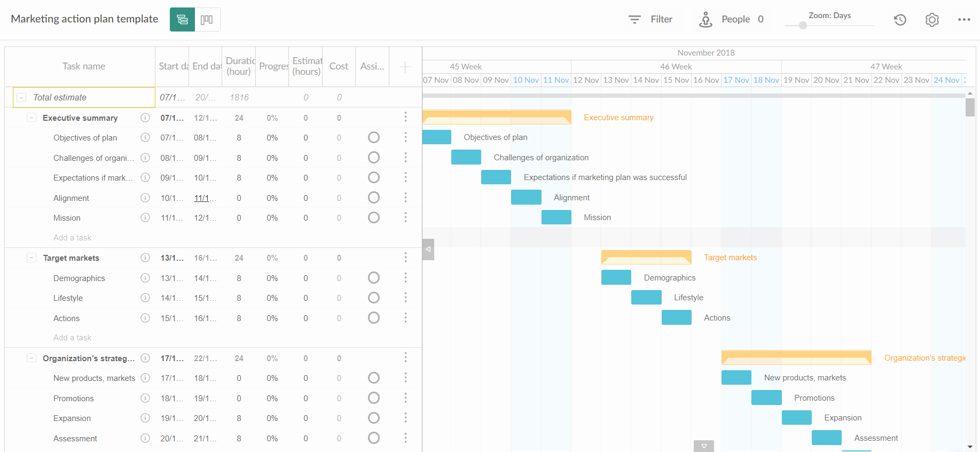Viewport: 980px width, 452px height.
Task: Switch to board view
Action: (x=207, y=20)
